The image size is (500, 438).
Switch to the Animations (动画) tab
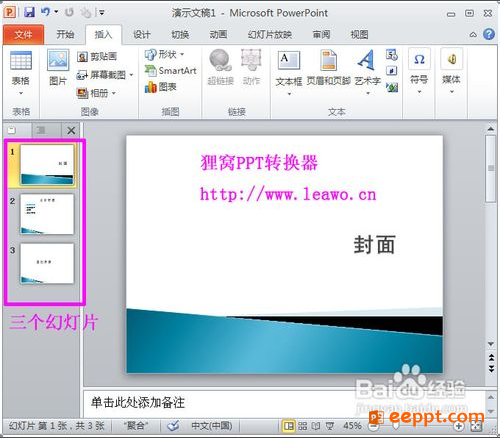click(x=218, y=34)
